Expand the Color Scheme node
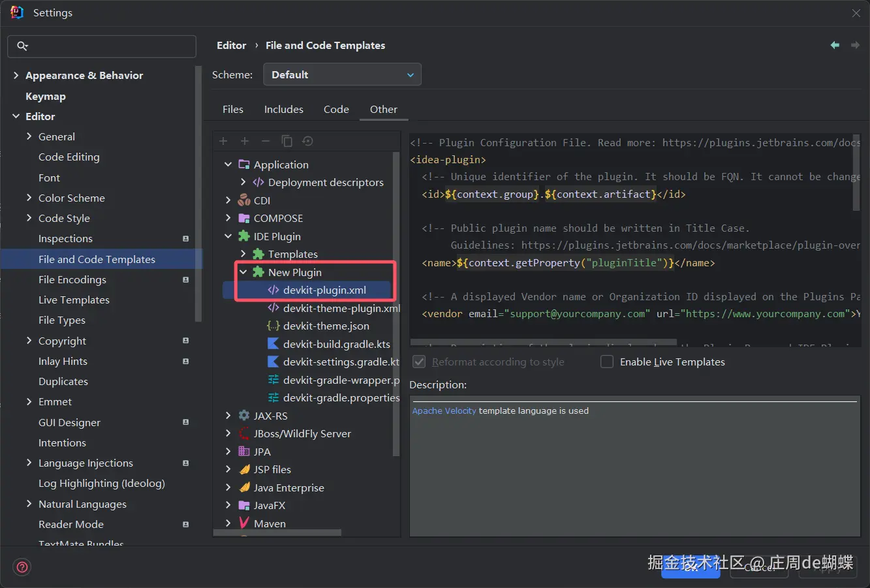The width and height of the screenshot is (870, 588). pos(29,198)
